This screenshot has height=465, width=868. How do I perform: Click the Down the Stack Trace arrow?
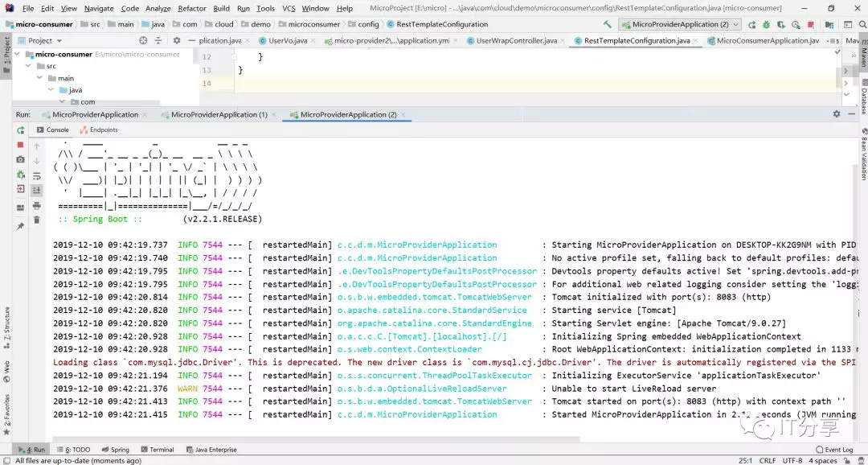pos(36,161)
